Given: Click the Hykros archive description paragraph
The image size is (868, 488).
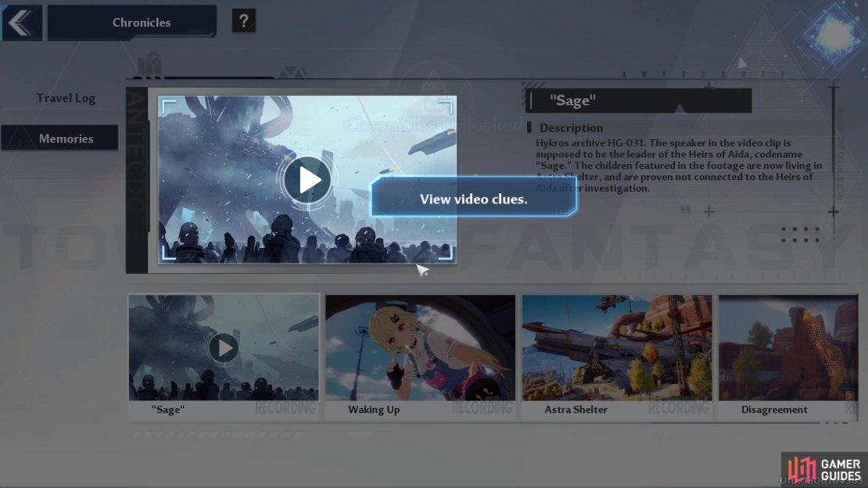Looking at the screenshot, I should pyautogui.click(x=679, y=166).
